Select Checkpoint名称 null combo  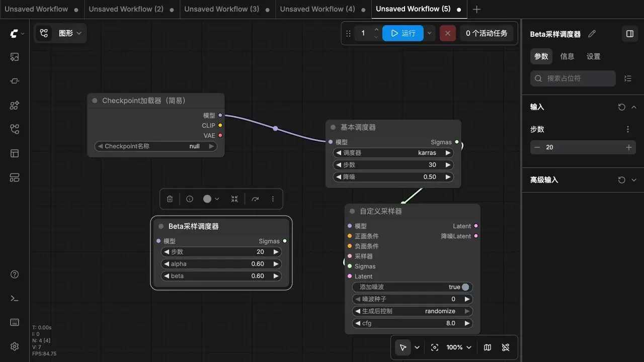coord(156,146)
